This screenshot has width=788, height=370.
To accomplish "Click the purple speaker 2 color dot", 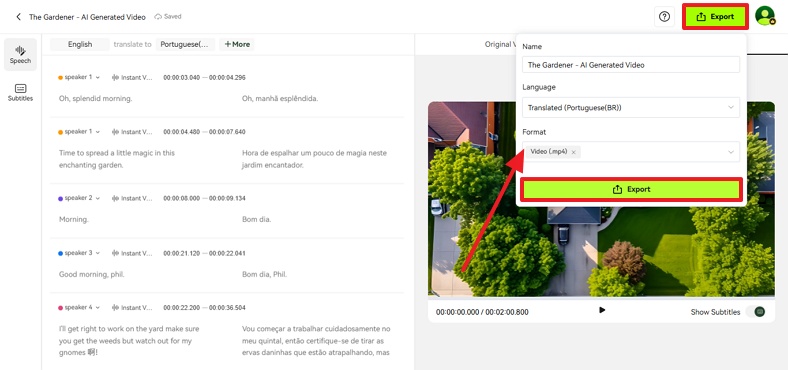I will coord(60,199).
